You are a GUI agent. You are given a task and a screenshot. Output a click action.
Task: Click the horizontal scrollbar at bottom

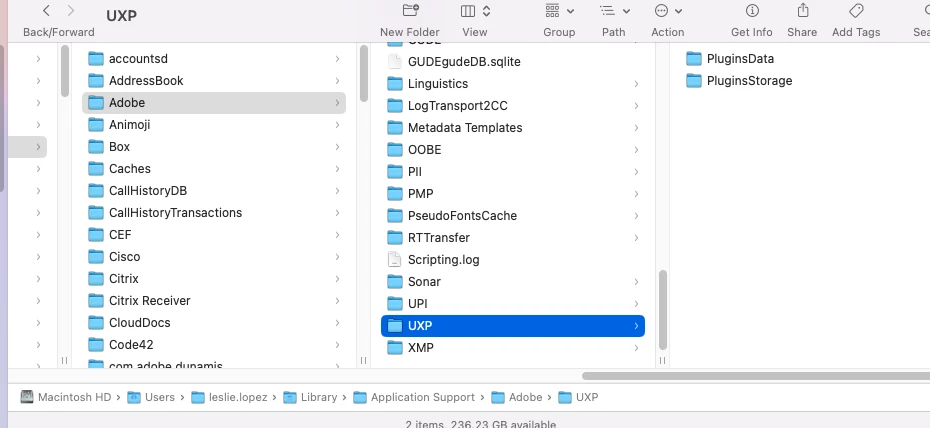click(756, 376)
